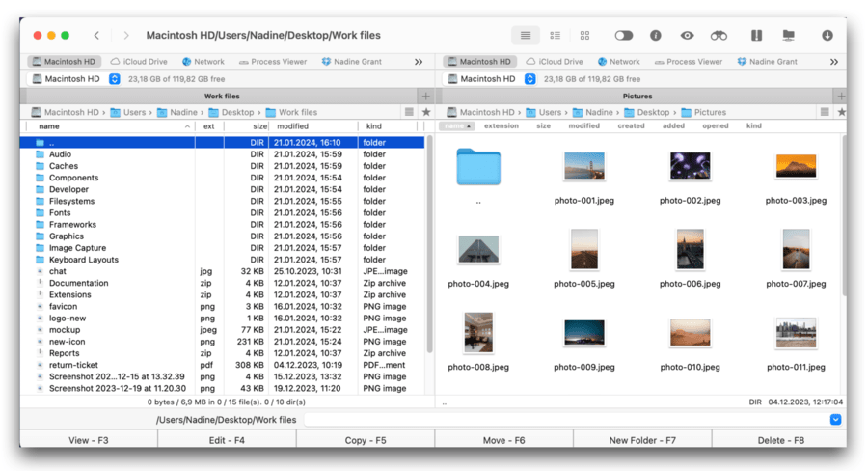Click Move - F6 button
Image resolution: width=868 pixels, height=471 pixels.
pyautogui.click(x=503, y=440)
